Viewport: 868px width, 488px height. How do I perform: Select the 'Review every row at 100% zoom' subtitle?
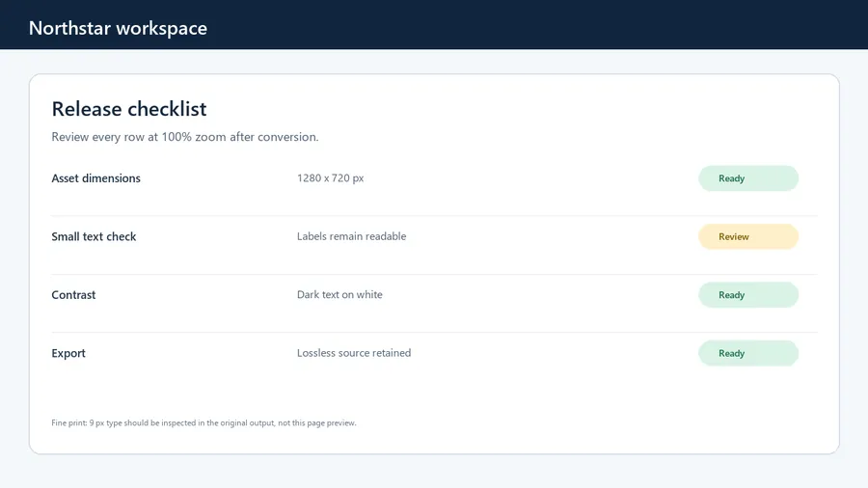click(x=185, y=137)
